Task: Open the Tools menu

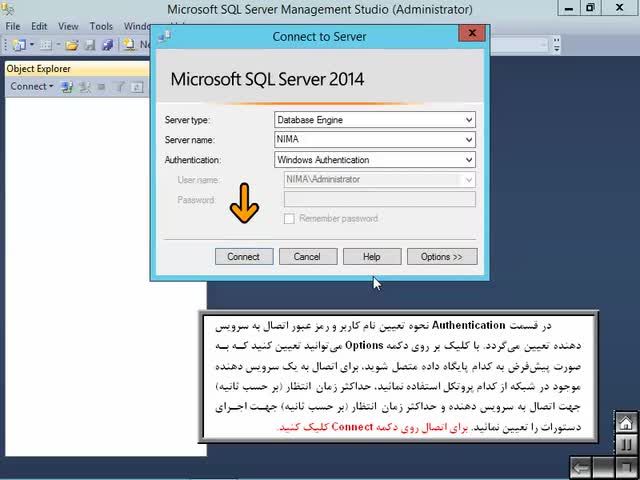Action: point(101,26)
